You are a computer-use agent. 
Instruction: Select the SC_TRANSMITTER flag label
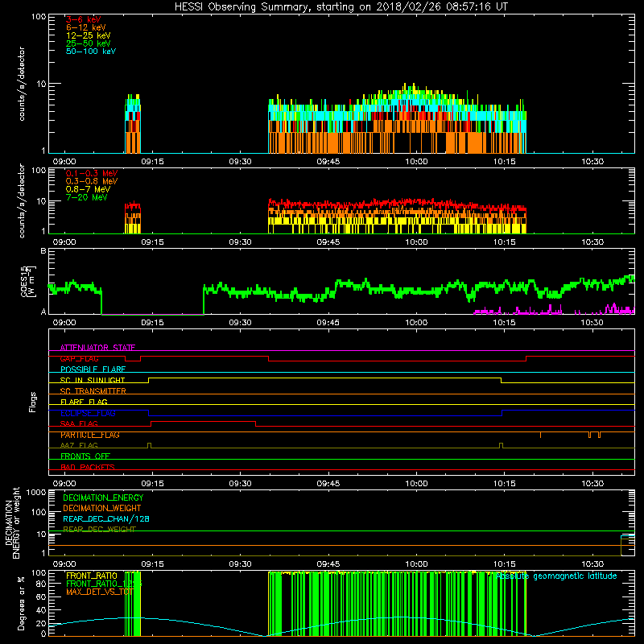pyautogui.click(x=93, y=391)
